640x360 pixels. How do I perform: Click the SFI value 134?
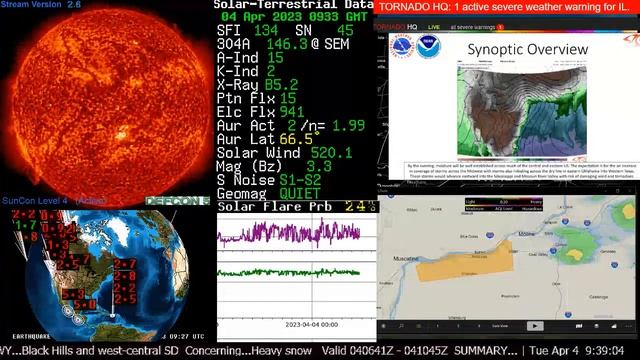pyautogui.click(x=266, y=30)
